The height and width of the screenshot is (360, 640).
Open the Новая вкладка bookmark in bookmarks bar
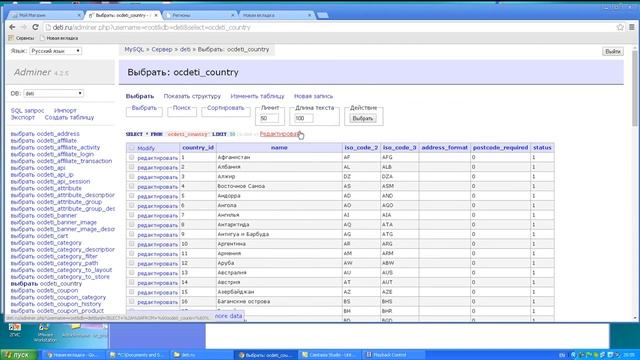(x=59, y=38)
